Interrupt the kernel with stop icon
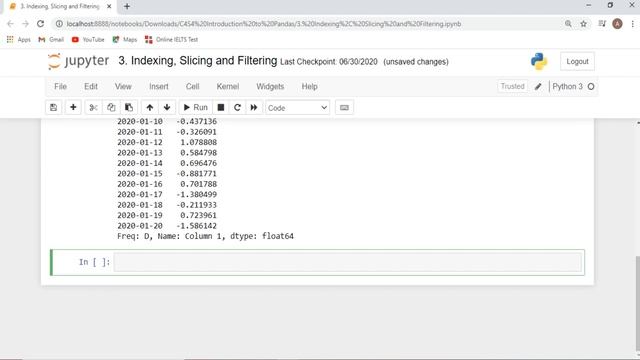The width and height of the screenshot is (640, 360). (221, 108)
